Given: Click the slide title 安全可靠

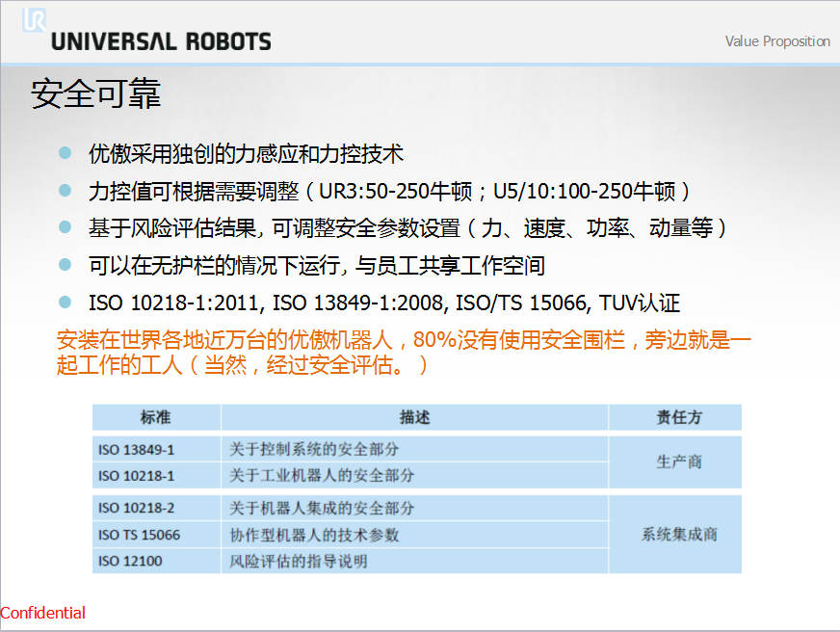Looking at the screenshot, I should 96,94.
